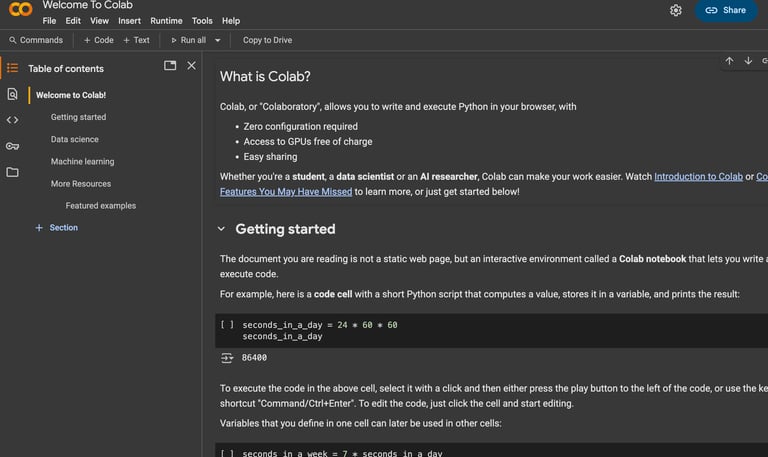This screenshot has height=457, width=768.
Task: Add a new Code cell
Action: [98, 40]
